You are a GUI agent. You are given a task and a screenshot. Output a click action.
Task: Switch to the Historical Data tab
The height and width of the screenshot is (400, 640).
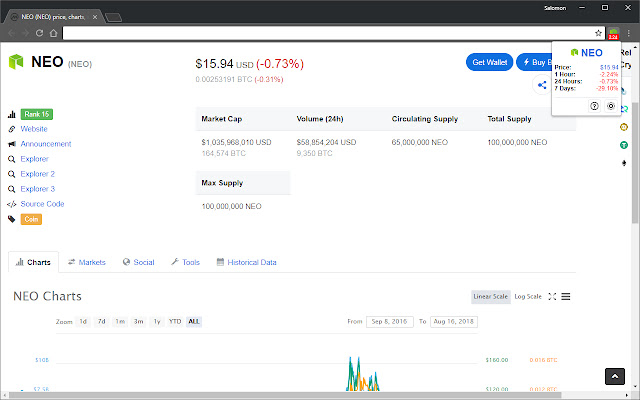pyautogui.click(x=247, y=262)
